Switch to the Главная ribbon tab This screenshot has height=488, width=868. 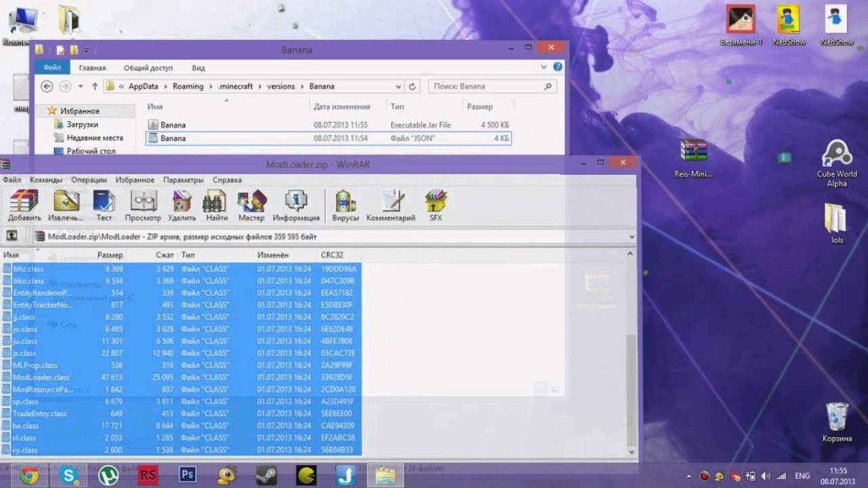click(x=92, y=68)
